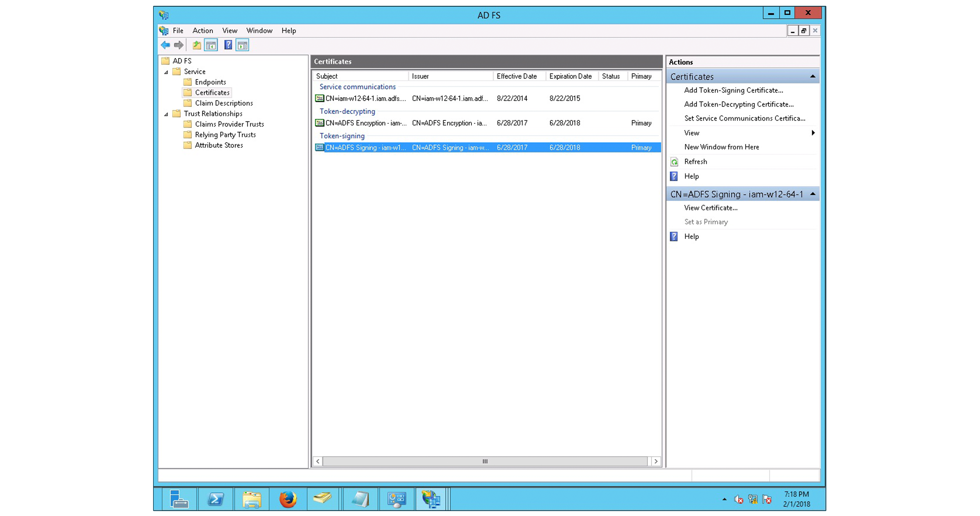980x516 pixels.
Task: Select Endpoints in the tree
Action: coord(210,82)
